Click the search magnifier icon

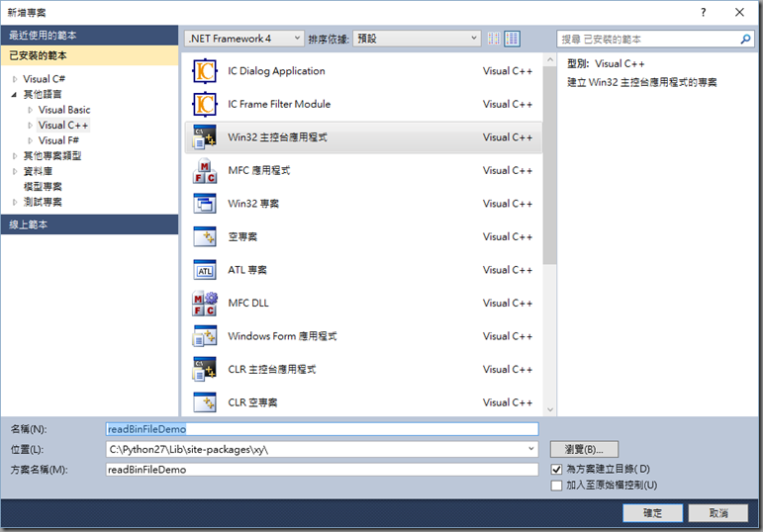coord(745,40)
